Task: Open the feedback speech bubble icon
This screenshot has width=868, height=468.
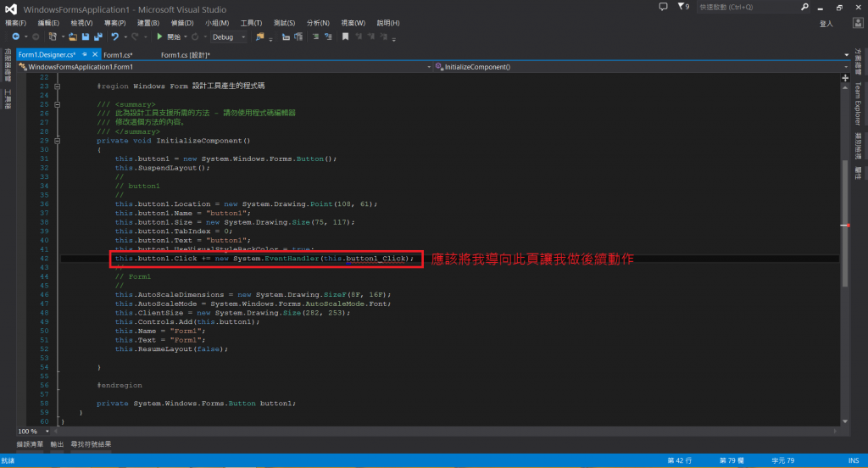Action: tap(663, 7)
